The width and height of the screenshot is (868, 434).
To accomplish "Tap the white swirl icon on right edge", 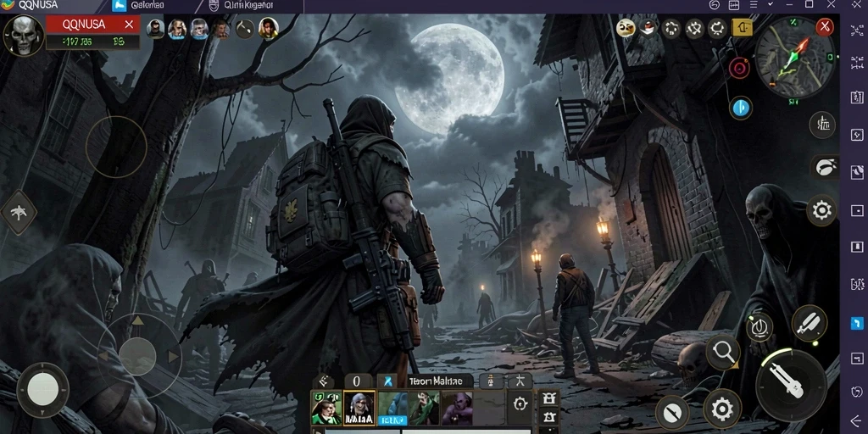I will coord(825,167).
